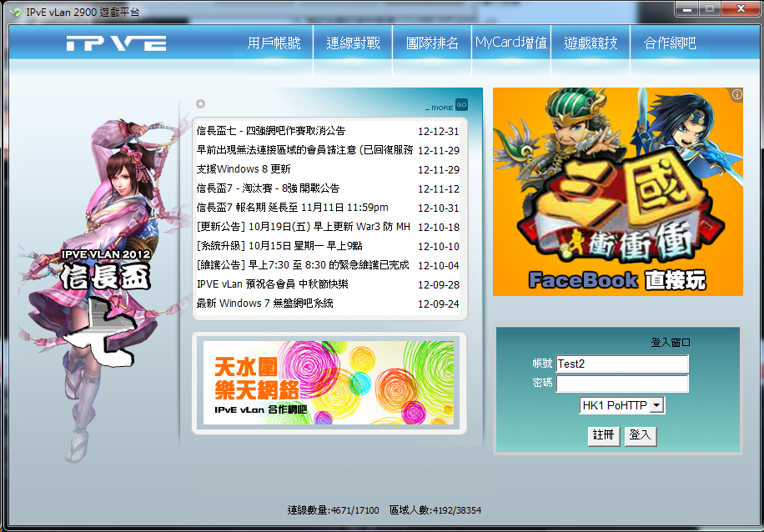
Task: Open the 遊戲競技 menu tab
Action: [x=591, y=43]
